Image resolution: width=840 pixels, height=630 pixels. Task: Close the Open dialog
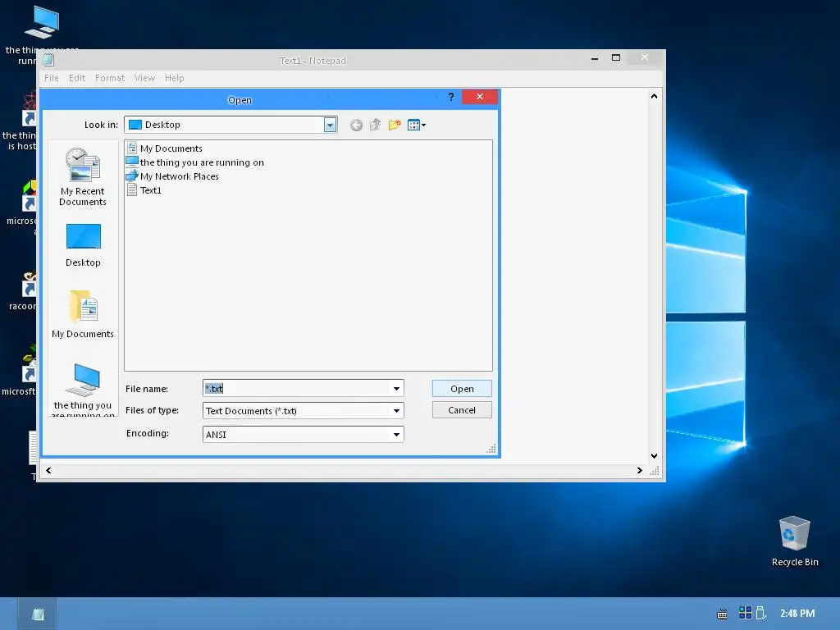(x=480, y=97)
